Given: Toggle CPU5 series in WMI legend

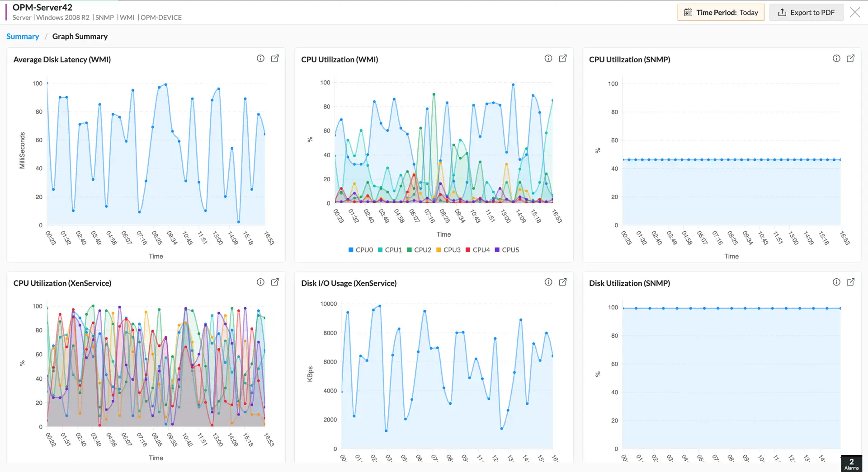Looking at the screenshot, I should point(507,250).
